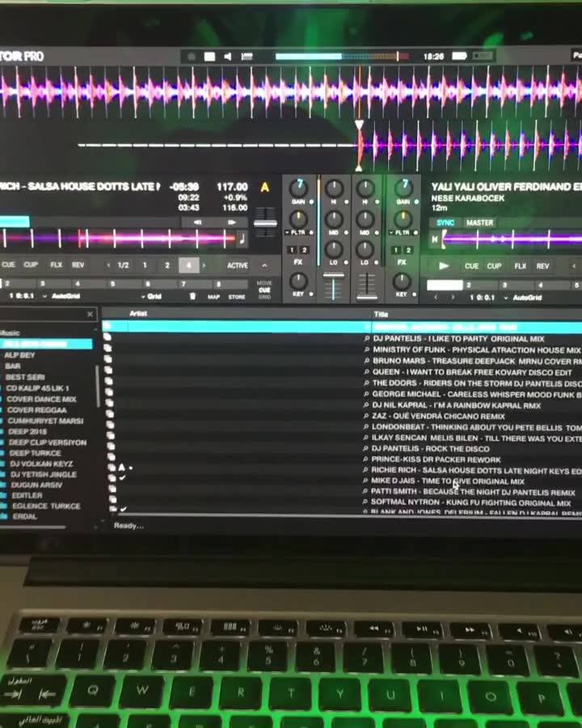The image size is (582, 728).
Task: Open Deck B FLTR type dropdown arrow
Action: [x=390, y=232]
